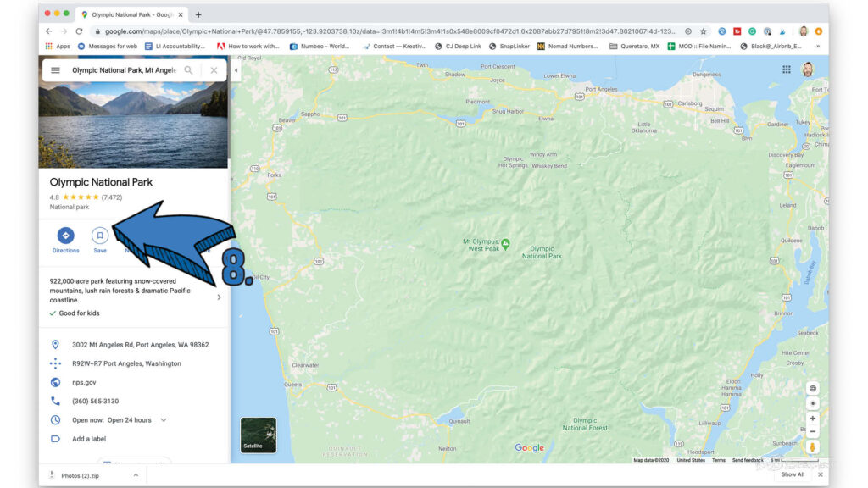Select the Olympic National Park browser tab

point(131,15)
